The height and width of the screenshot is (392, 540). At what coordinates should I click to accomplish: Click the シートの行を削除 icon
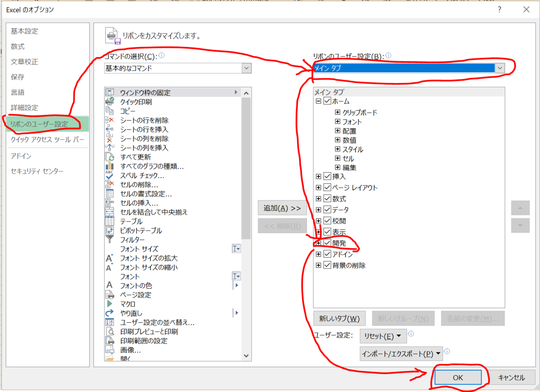click(109, 120)
